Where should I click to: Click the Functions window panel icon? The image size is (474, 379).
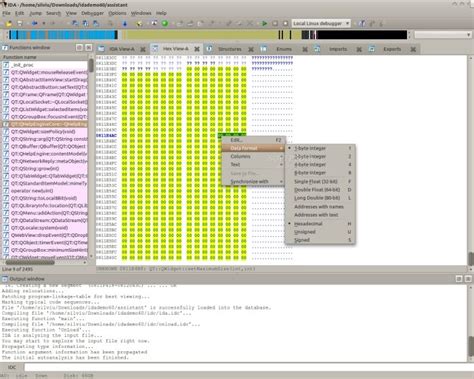[x=5, y=48]
